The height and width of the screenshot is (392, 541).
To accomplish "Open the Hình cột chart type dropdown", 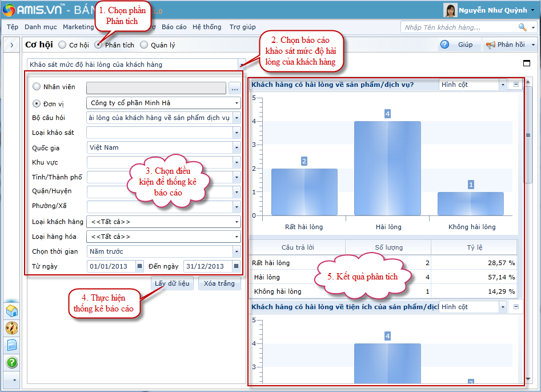I will (503, 85).
